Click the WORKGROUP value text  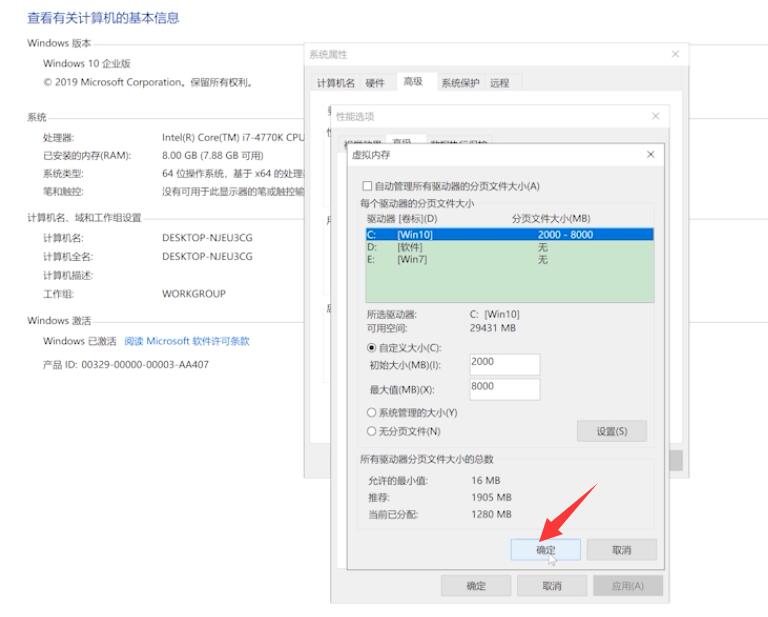(x=194, y=294)
